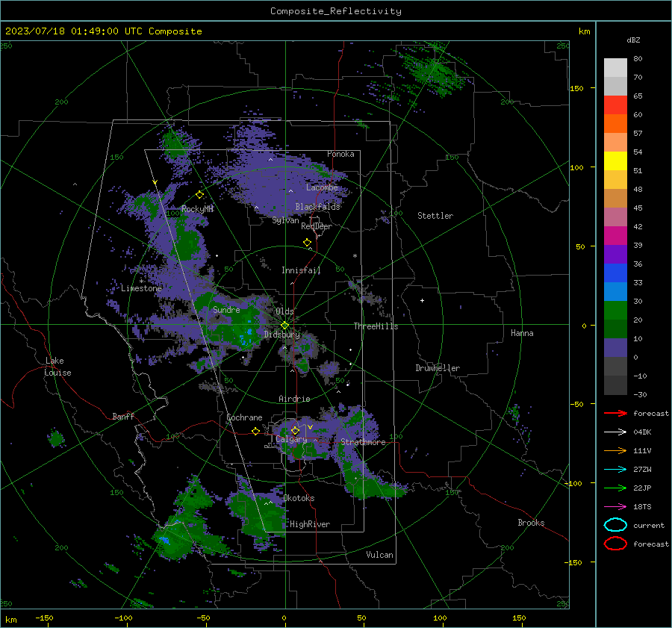Click the yellow diamond marker near RockyMH
The width and height of the screenshot is (672, 628).
pyautogui.click(x=199, y=195)
